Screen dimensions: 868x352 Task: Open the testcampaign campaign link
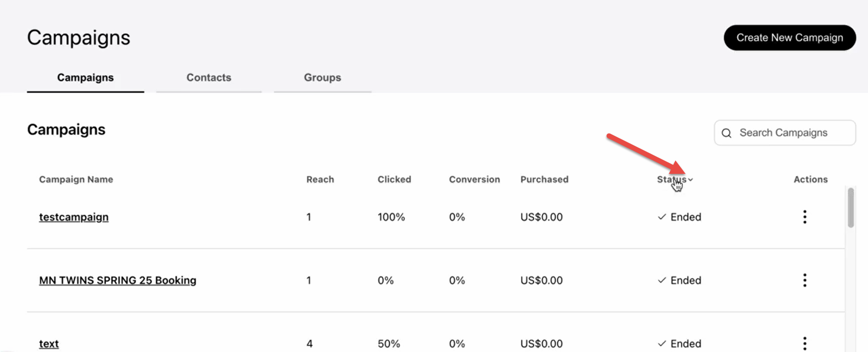[x=74, y=217]
